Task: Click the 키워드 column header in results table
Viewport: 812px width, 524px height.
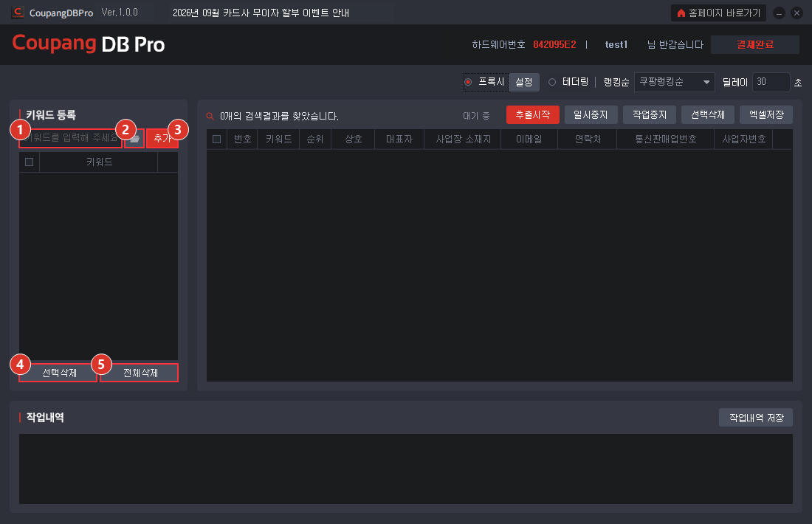Action: click(x=278, y=139)
